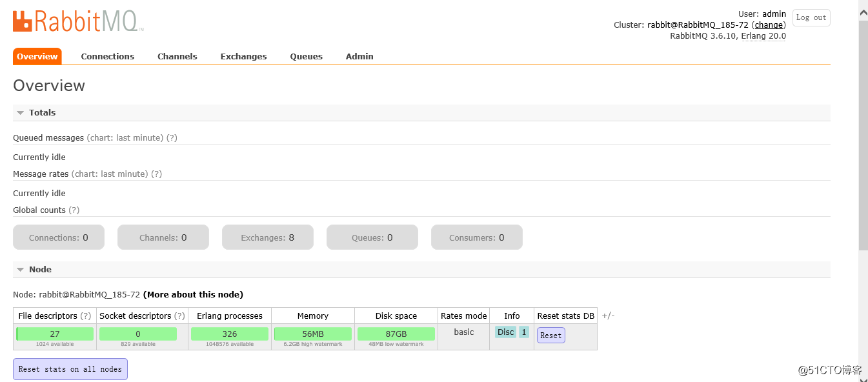Click the 48MB low watermark text

click(x=396, y=345)
